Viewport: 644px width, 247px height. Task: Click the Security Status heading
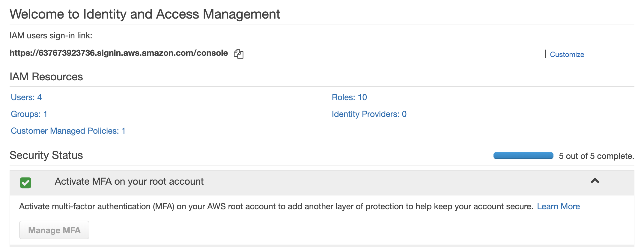(x=46, y=155)
